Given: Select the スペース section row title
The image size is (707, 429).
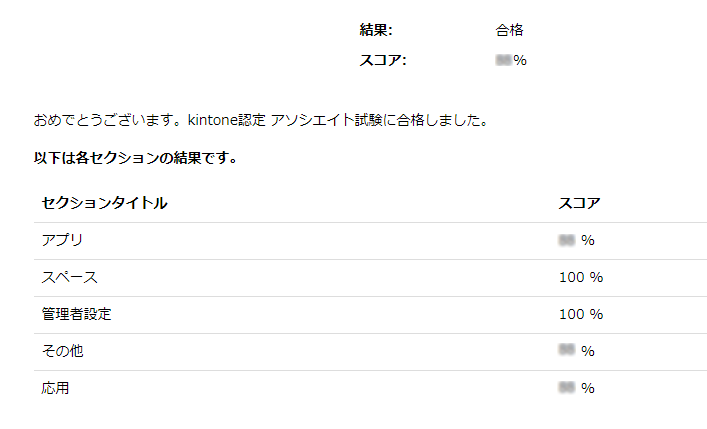Looking at the screenshot, I should pyautogui.click(x=69, y=277).
